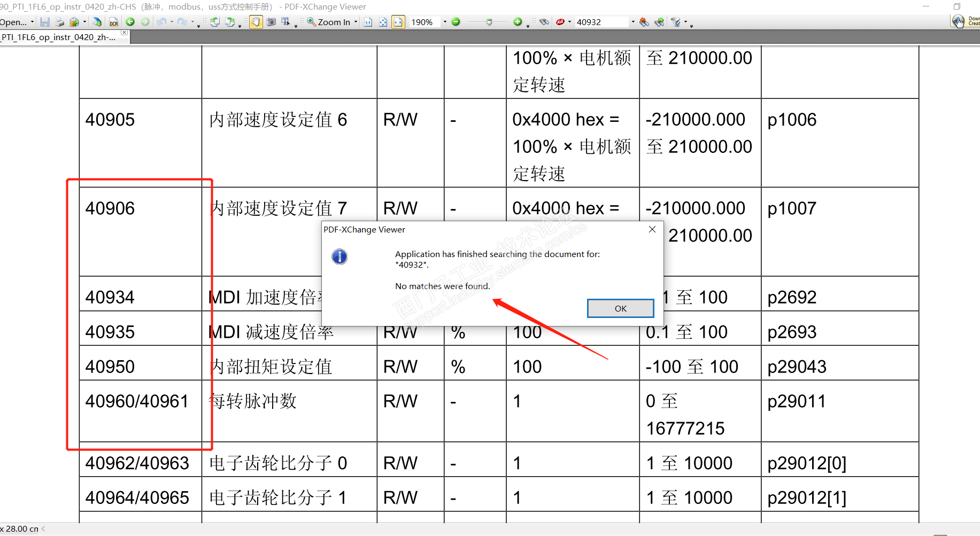The image size is (980, 536).
Task: Close the PTI_1FL6 document tab
Action: (125, 33)
